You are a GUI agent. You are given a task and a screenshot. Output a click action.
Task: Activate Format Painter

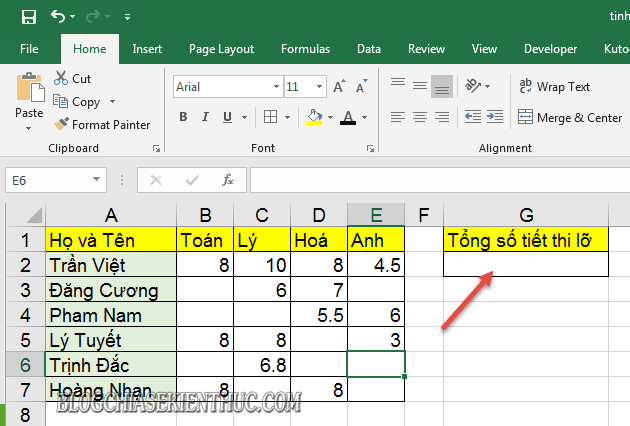pyautogui.click(x=102, y=125)
